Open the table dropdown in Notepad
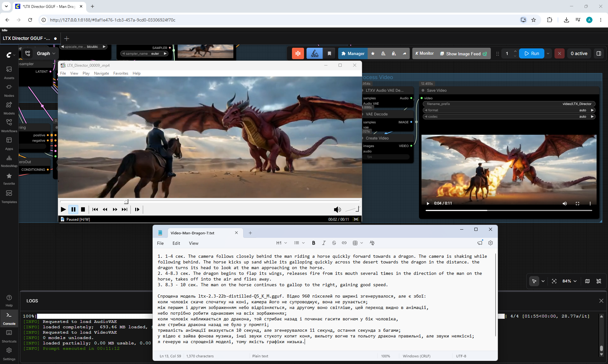This screenshot has height=364, width=608. [x=358, y=243]
